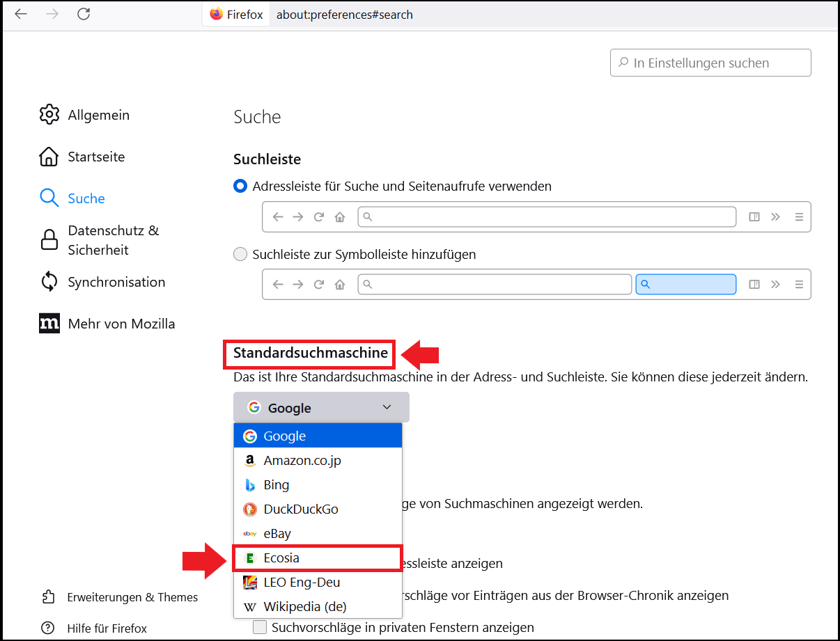Open Erweiterungen & Themes link
This screenshot has width=840, height=641.
[x=132, y=597]
